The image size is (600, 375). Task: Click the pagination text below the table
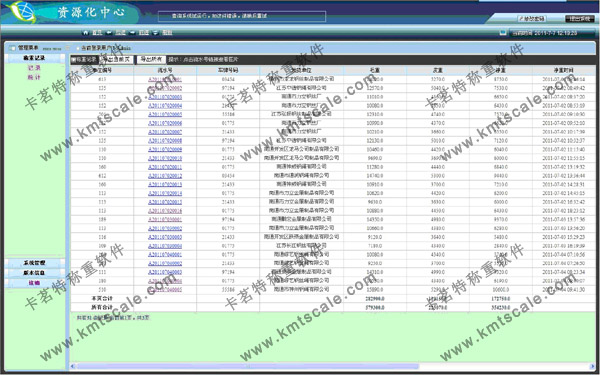click(x=113, y=318)
